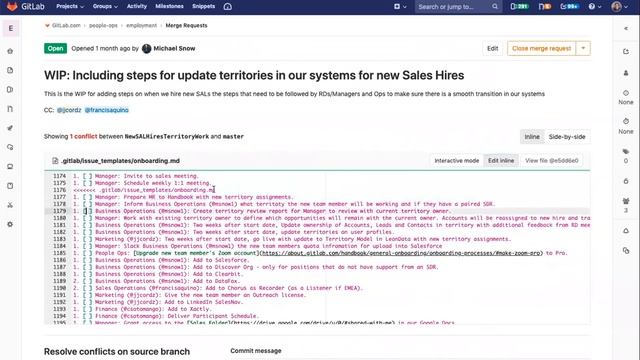Image resolution: width=640 pixels, height=360 pixels.
Task: Click the Open status badge
Action: (x=56, y=48)
